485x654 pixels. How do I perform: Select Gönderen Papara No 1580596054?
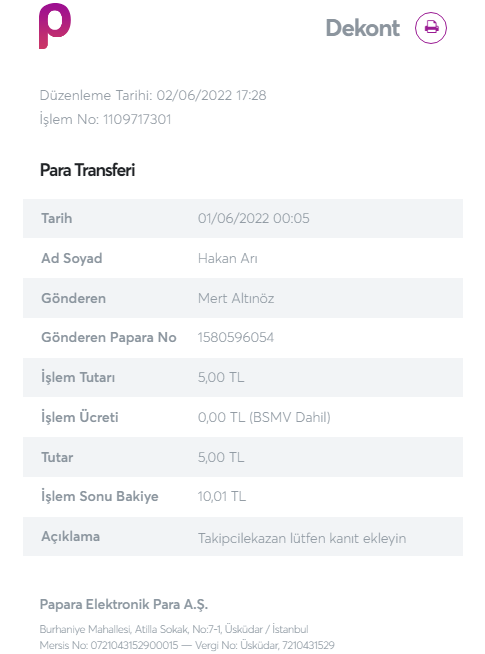point(236,337)
